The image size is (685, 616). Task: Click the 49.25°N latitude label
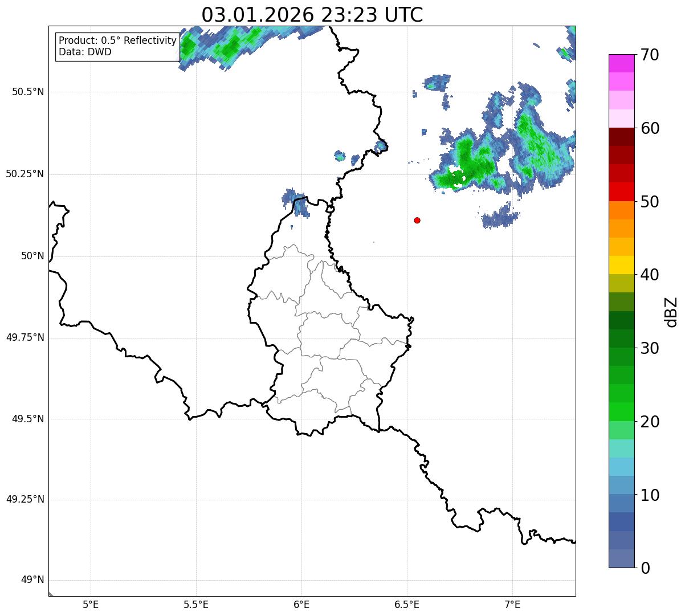[x=25, y=500]
